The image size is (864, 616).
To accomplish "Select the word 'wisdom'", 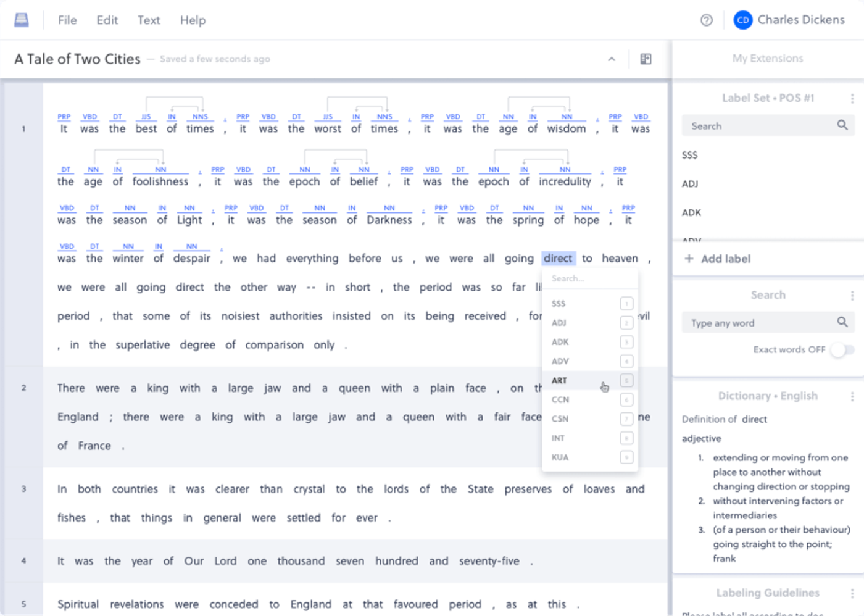I will (x=566, y=129).
